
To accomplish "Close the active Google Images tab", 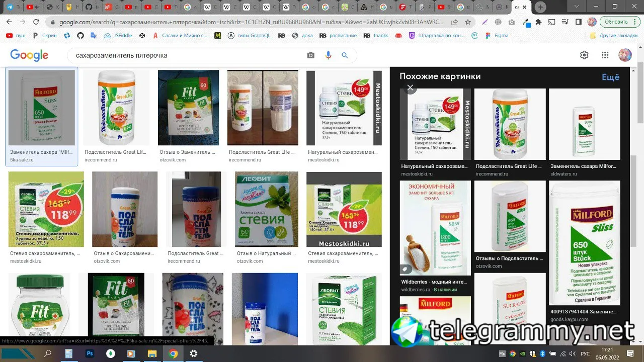I will pos(525,7).
